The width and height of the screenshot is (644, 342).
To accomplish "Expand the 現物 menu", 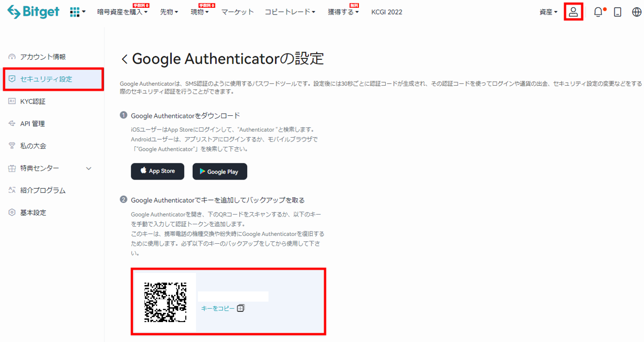I will pos(200,12).
